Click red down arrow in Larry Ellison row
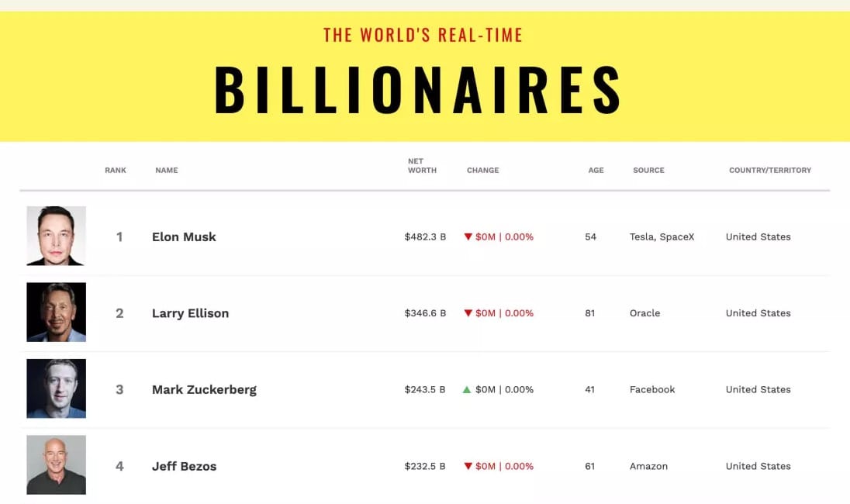This screenshot has height=504, width=850. (468, 313)
